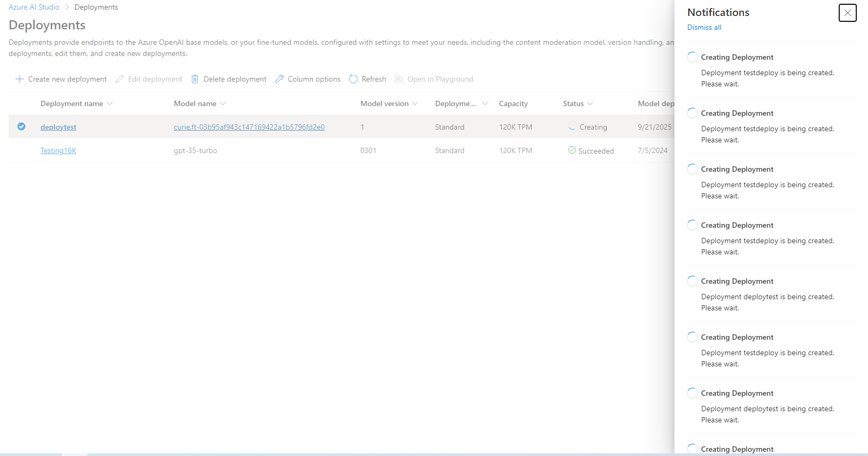The width and height of the screenshot is (868, 456).
Task: Open the Deployme... column chevron dropdown
Action: click(x=485, y=103)
